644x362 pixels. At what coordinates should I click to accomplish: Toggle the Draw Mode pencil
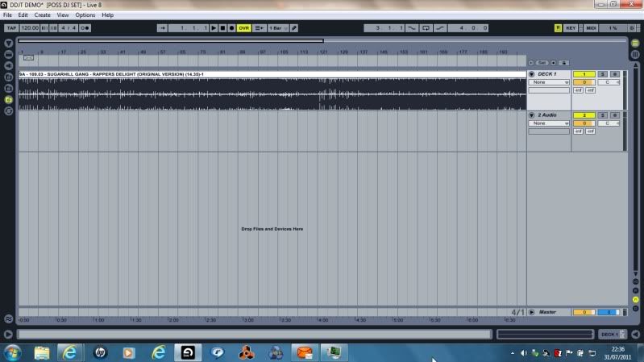(x=294, y=28)
